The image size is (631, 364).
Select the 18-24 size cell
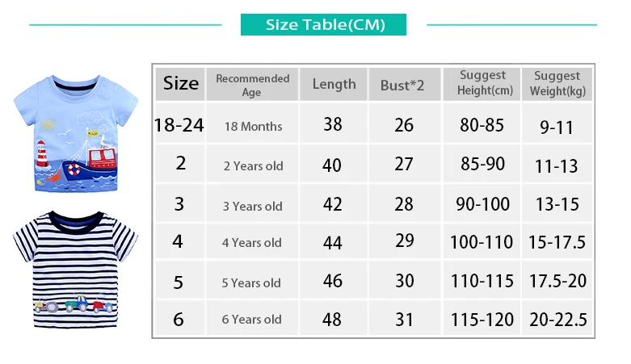[x=180, y=123]
